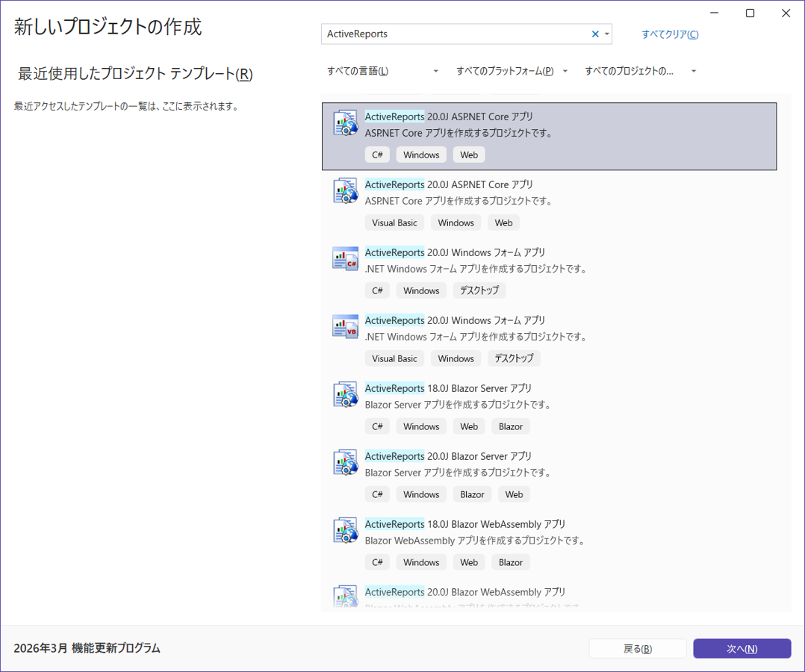Click the .NET Windows フォーム description under C# template
The height and width of the screenshot is (672, 805).
click(x=476, y=269)
